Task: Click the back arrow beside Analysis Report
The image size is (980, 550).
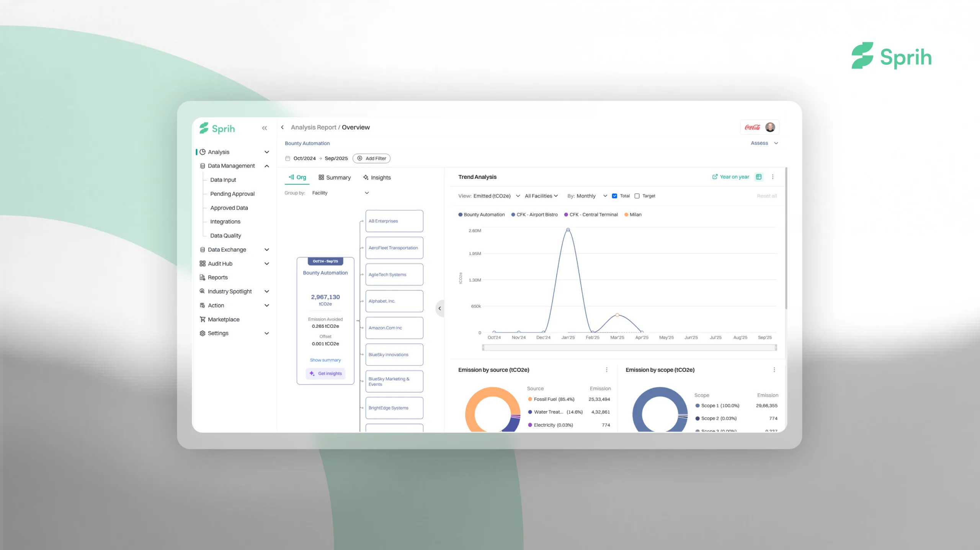Action: click(282, 127)
